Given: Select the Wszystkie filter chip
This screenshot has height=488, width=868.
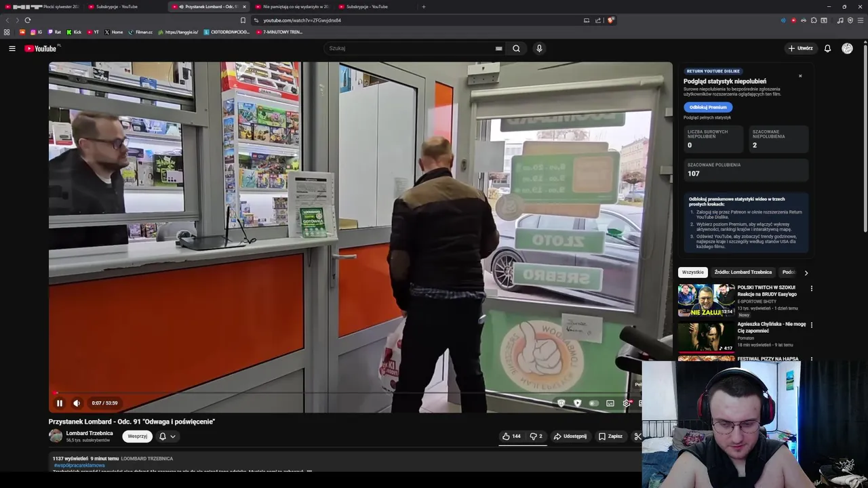Looking at the screenshot, I should coord(693,272).
